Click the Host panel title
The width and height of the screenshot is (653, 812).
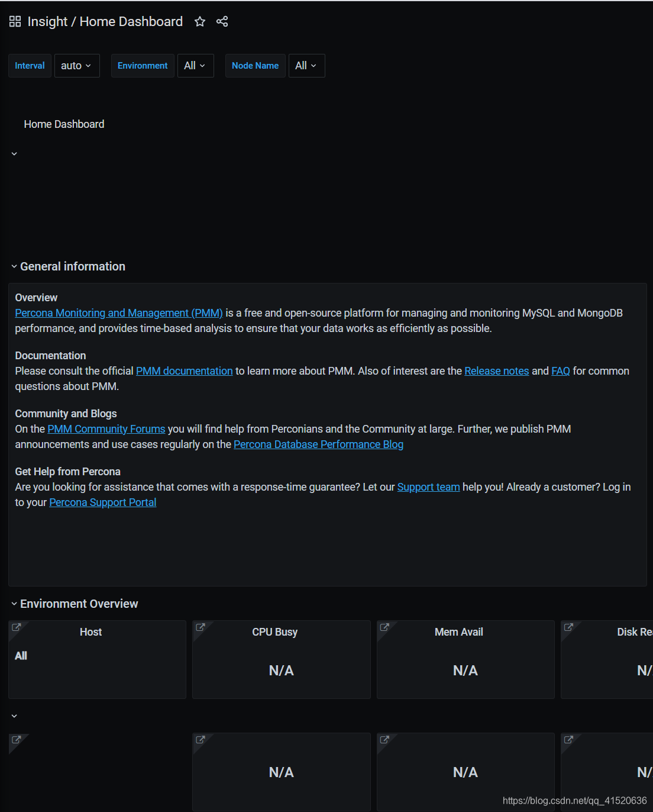[91, 632]
